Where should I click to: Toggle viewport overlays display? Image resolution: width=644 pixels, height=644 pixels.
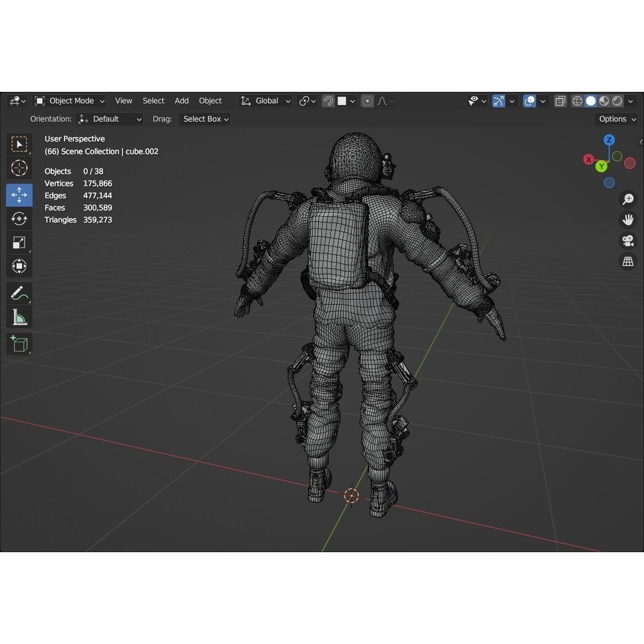point(530,101)
